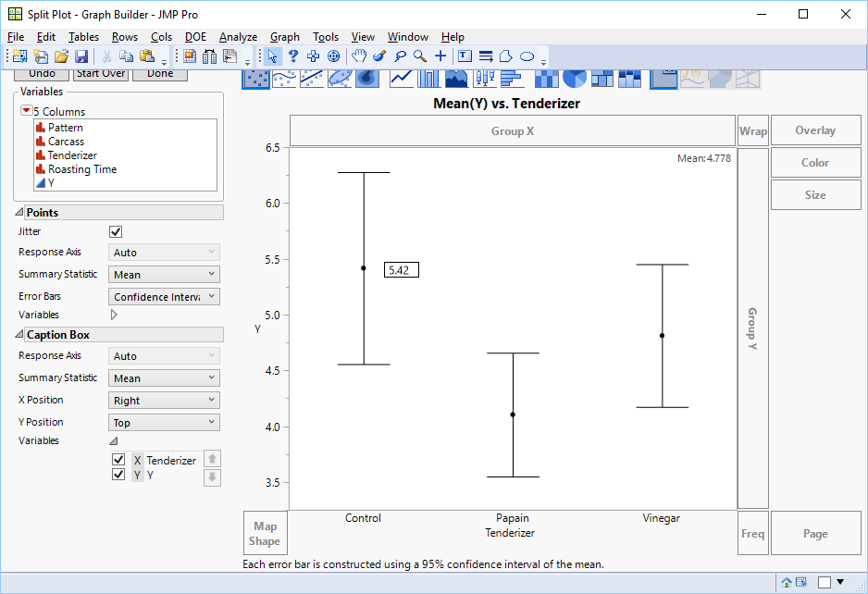Viewport: 868px width, 594px height.
Task: Click the Size drop zone
Action: pyautogui.click(x=815, y=195)
